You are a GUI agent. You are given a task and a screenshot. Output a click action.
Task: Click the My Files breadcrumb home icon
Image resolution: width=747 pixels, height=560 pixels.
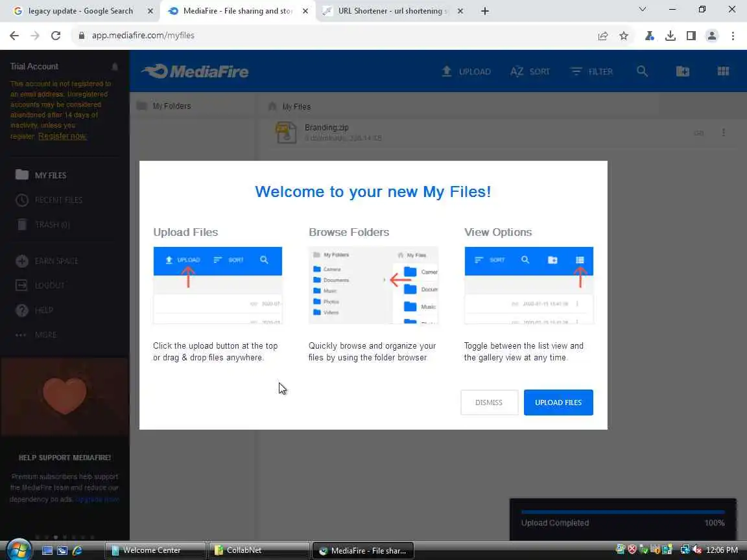[x=272, y=106]
